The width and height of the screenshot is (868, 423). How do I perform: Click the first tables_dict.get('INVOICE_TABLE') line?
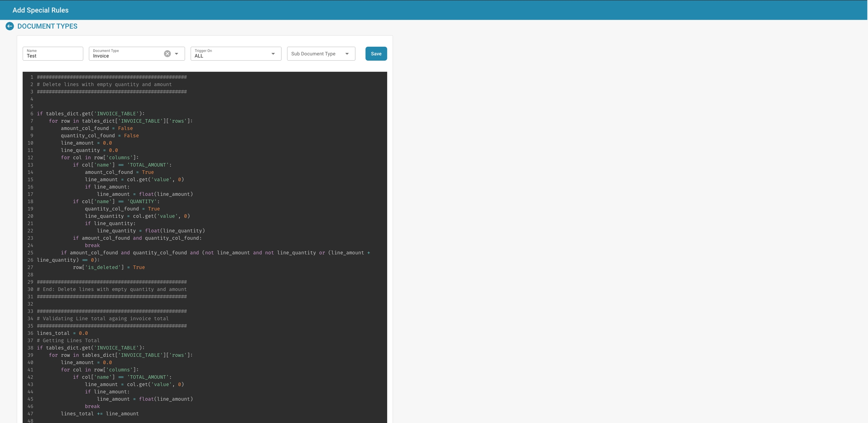(91, 114)
